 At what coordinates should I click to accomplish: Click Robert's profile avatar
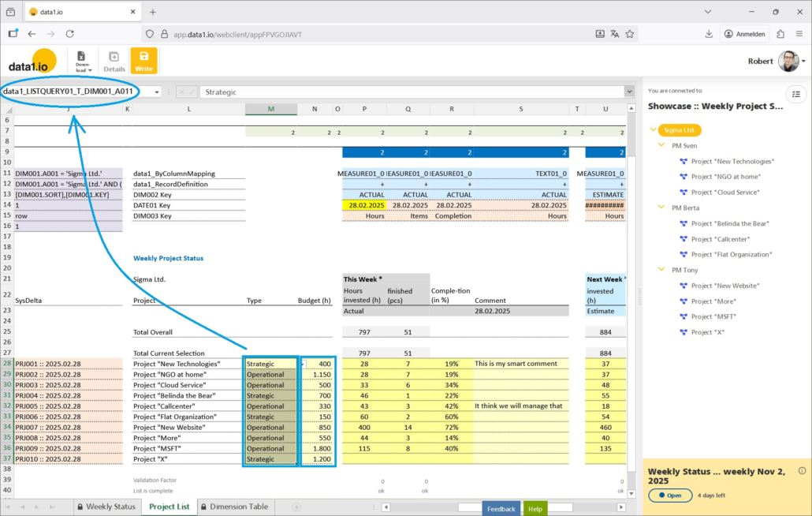point(788,61)
